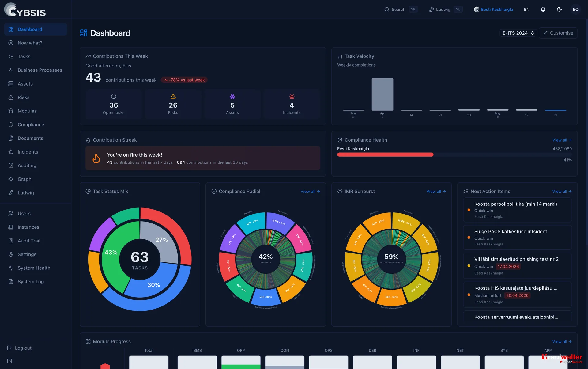The height and width of the screenshot is (369, 588).
Task: Collapse sidebar with bottom panel icon
Action: pyautogui.click(x=10, y=361)
